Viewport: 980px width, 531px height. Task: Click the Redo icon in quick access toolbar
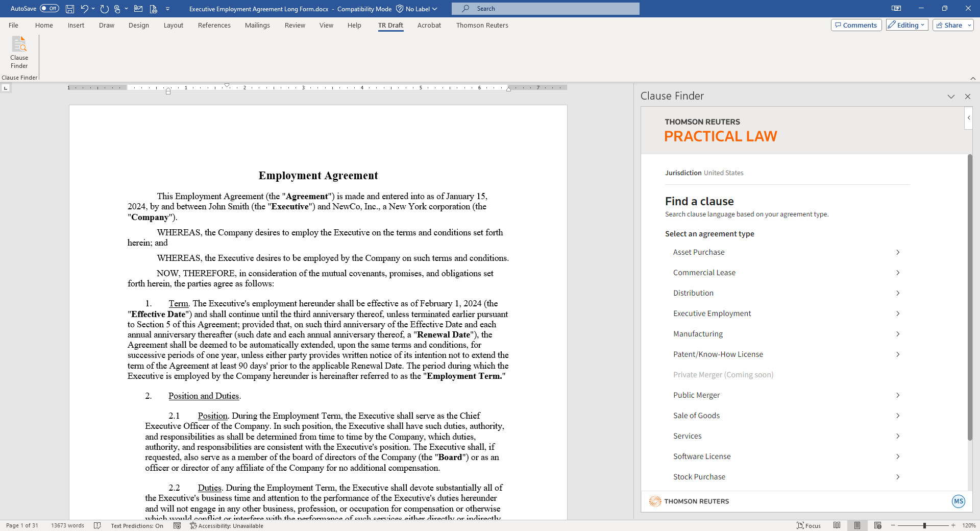coord(105,9)
